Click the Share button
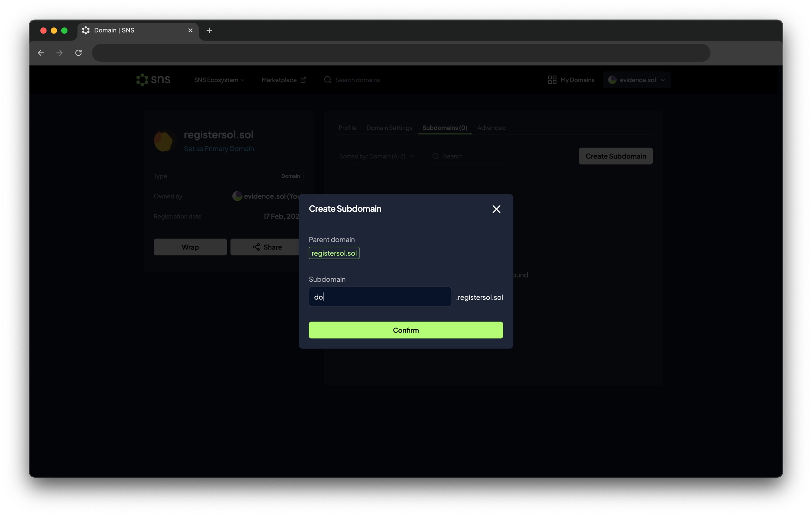Image resolution: width=812 pixels, height=516 pixels. click(267, 247)
